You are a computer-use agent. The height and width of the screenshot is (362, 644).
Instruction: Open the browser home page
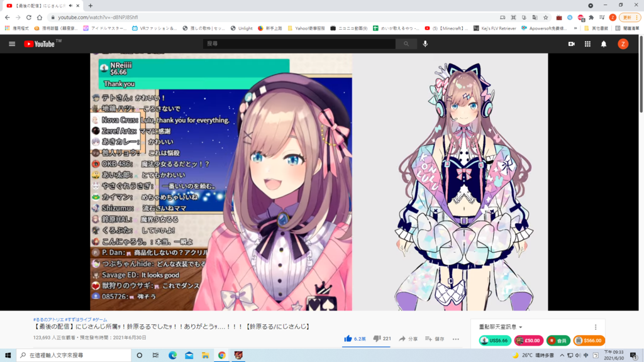pos(40,17)
